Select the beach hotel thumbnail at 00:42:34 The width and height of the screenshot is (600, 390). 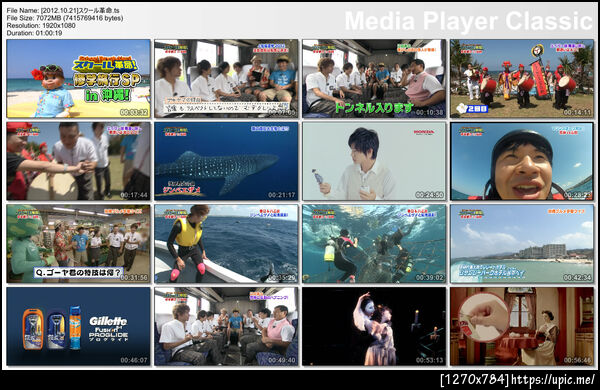522,244
